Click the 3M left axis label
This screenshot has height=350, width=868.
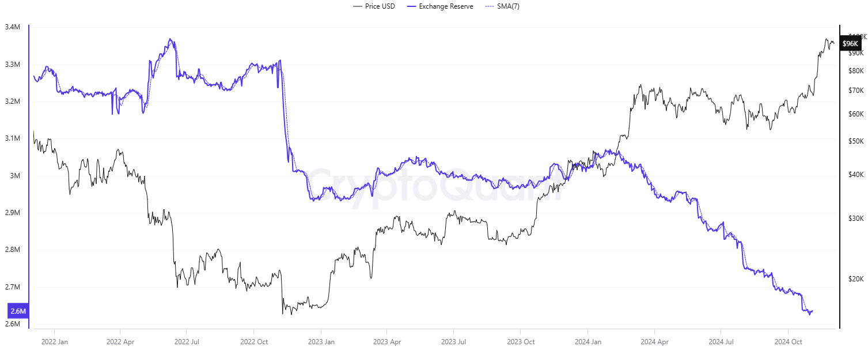click(16, 176)
